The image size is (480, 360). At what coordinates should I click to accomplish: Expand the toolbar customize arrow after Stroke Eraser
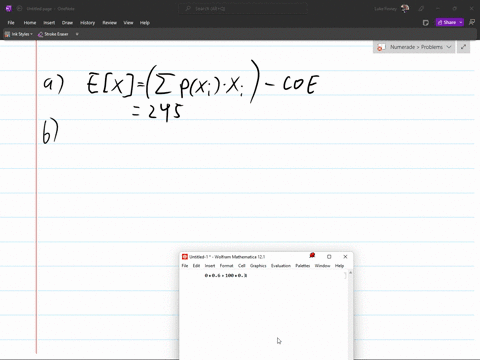[x=77, y=34]
